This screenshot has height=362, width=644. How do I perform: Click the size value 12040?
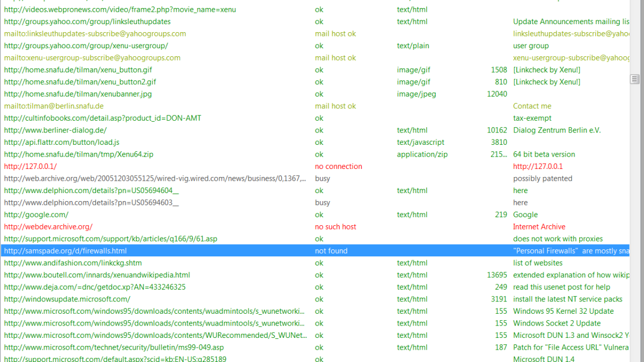[497, 94]
